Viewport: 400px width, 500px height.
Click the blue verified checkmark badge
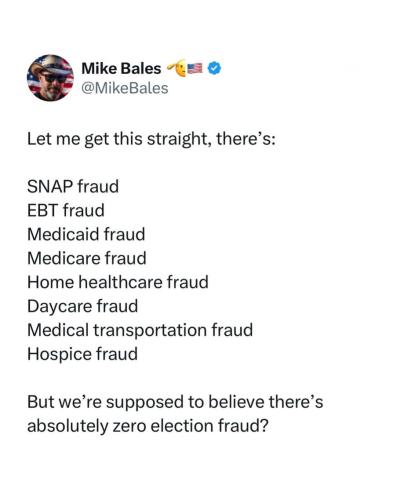[214, 68]
